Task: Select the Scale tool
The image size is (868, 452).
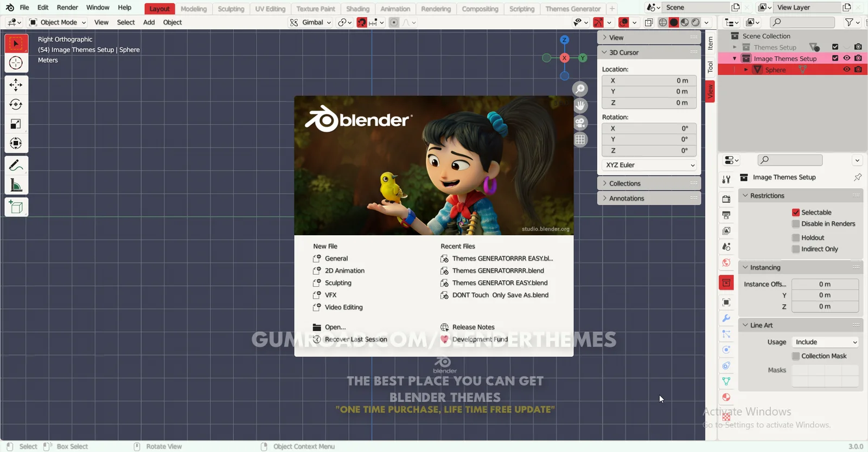Action: (16, 124)
